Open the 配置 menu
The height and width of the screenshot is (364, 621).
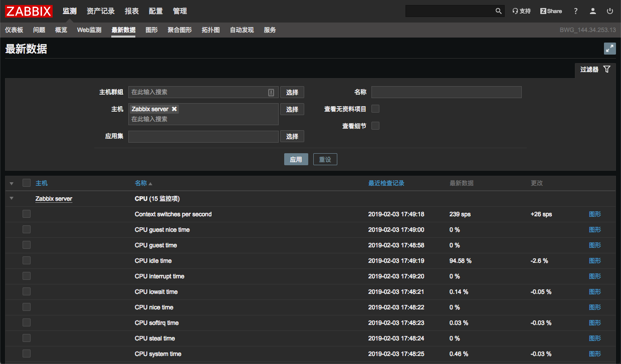pyautogui.click(x=156, y=11)
